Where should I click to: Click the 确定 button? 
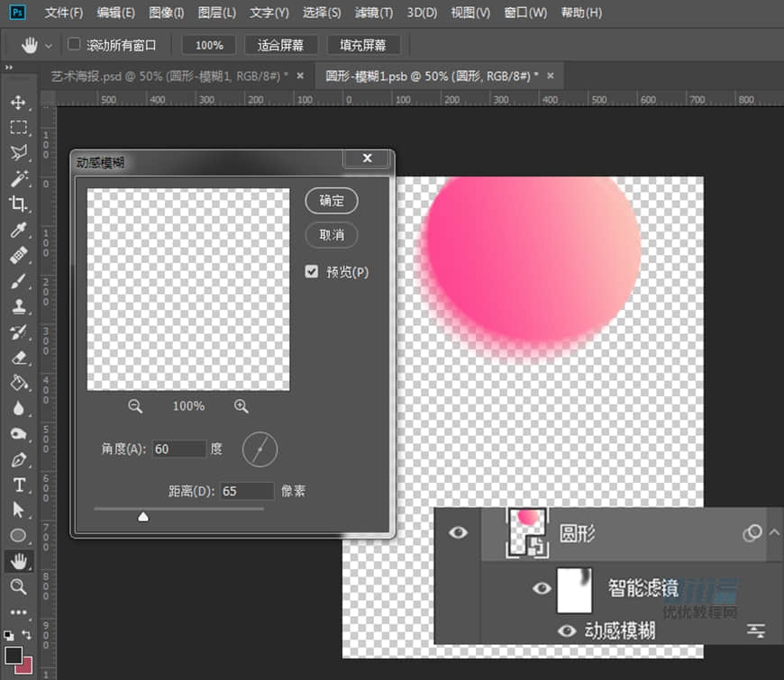pos(332,201)
